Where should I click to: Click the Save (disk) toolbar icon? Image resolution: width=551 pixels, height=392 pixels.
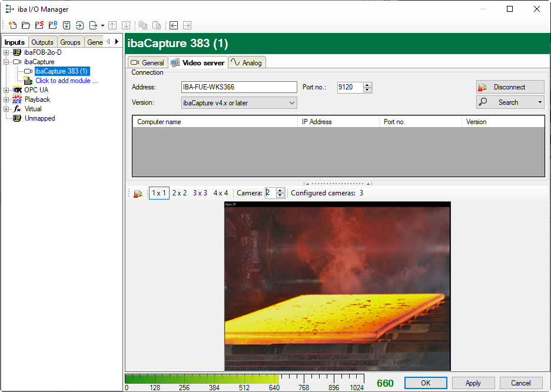[x=67, y=25]
